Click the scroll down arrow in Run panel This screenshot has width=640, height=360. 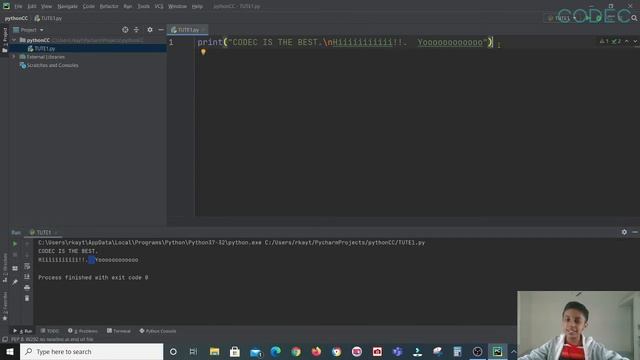[27, 255]
